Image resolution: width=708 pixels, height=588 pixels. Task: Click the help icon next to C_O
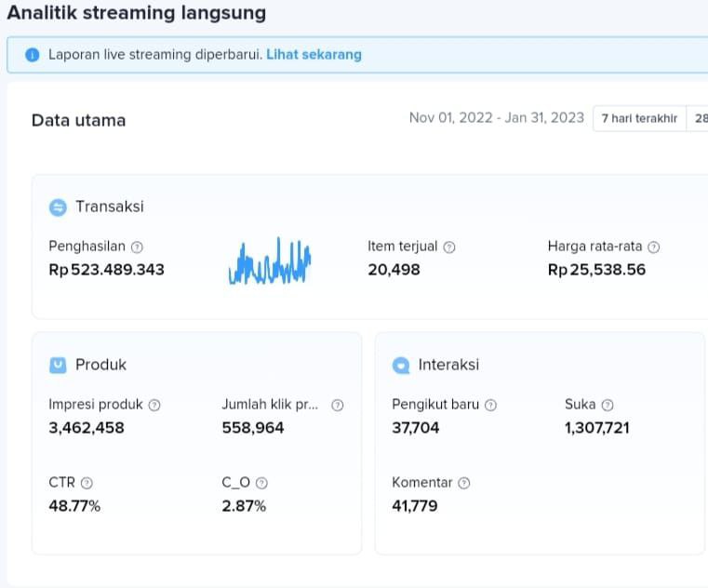pyautogui.click(x=261, y=483)
